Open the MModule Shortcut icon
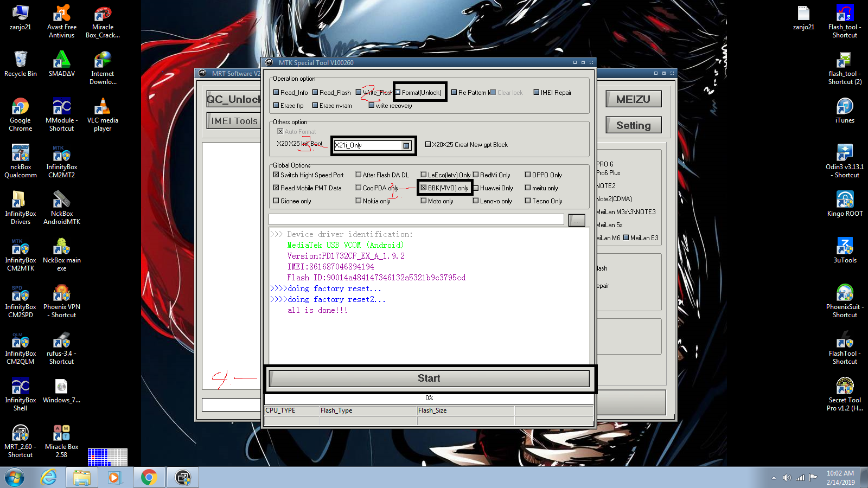The image size is (868, 488). (62, 114)
